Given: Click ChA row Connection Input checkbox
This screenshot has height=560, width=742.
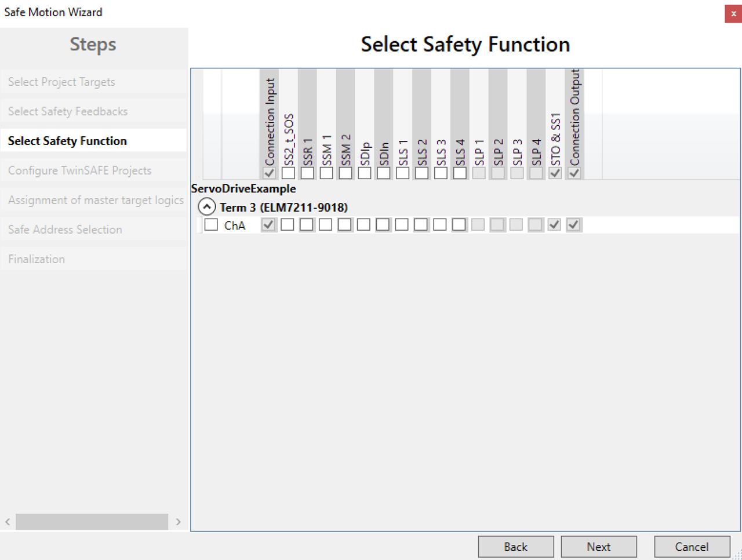Looking at the screenshot, I should (268, 224).
